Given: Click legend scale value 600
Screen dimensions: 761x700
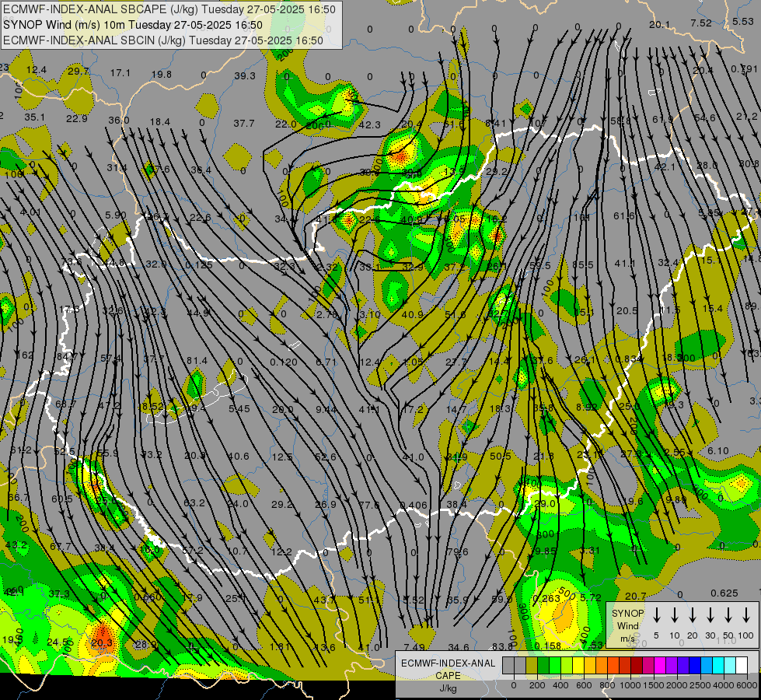Looking at the screenshot, I should point(584,685).
